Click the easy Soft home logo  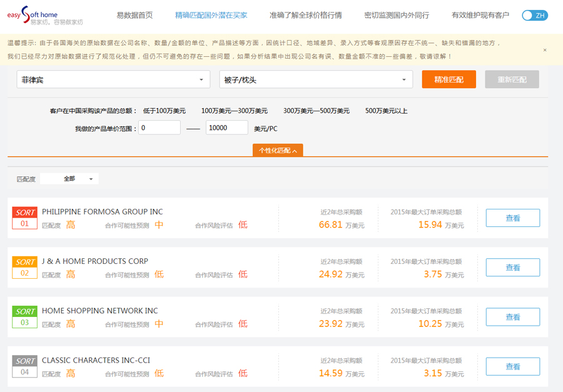[x=45, y=16]
